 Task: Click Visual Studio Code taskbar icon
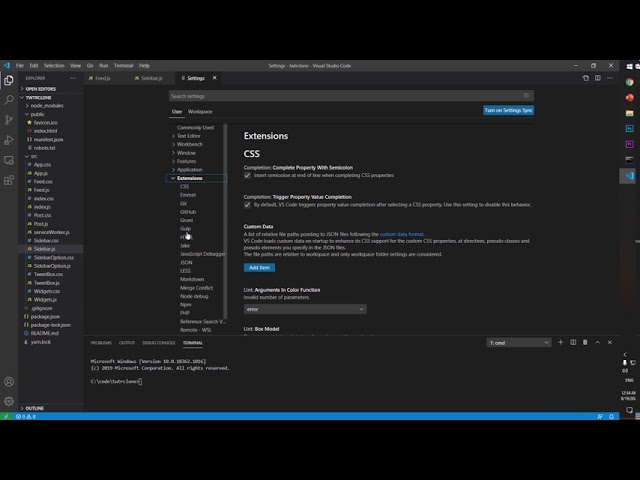click(629, 176)
